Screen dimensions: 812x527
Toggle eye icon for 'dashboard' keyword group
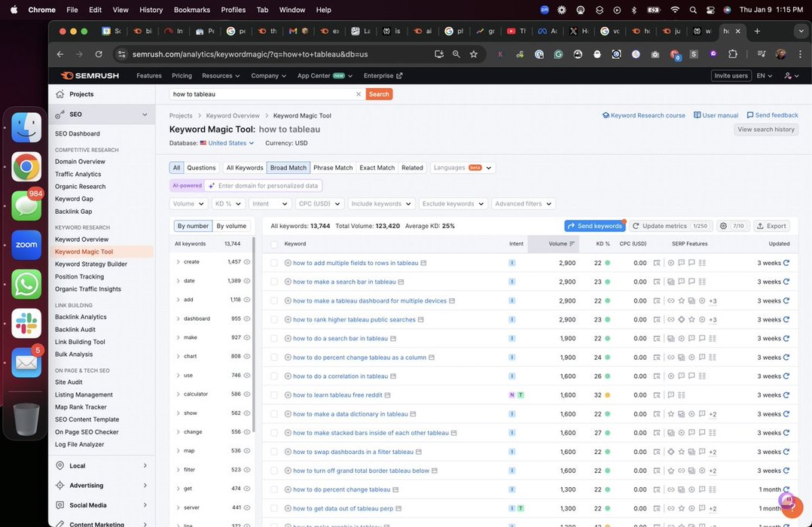click(x=247, y=318)
